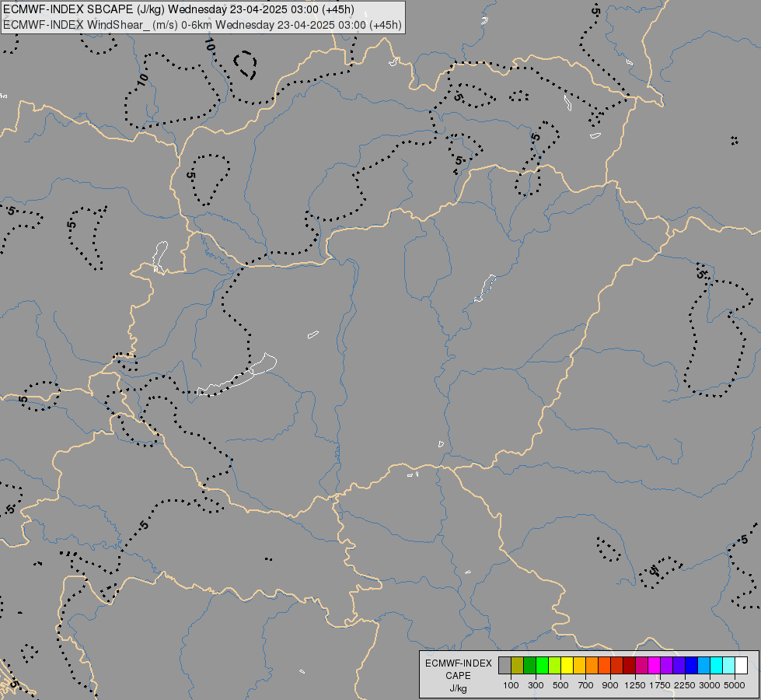Click the legend value 1250
Viewport: 761px width, 700px height.
click(x=635, y=685)
